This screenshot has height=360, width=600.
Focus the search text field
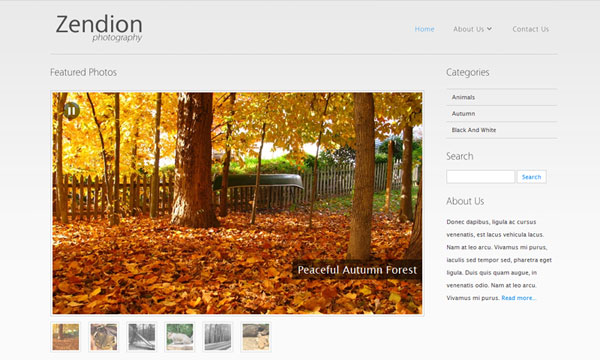coord(480,177)
